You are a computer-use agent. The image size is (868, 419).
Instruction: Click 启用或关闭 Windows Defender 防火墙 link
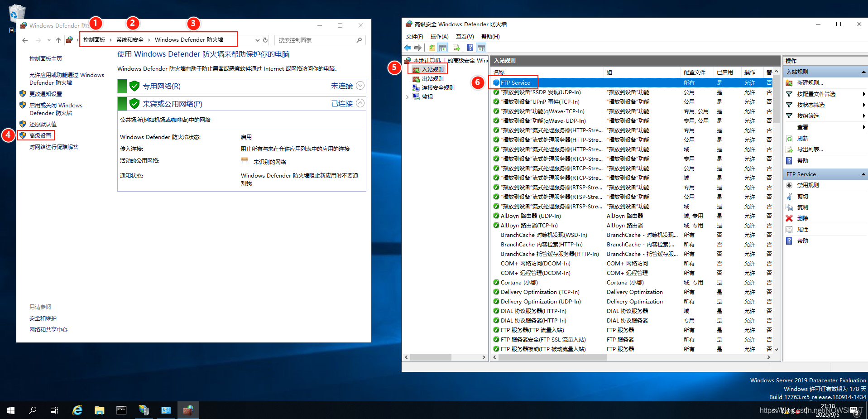[56, 109]
